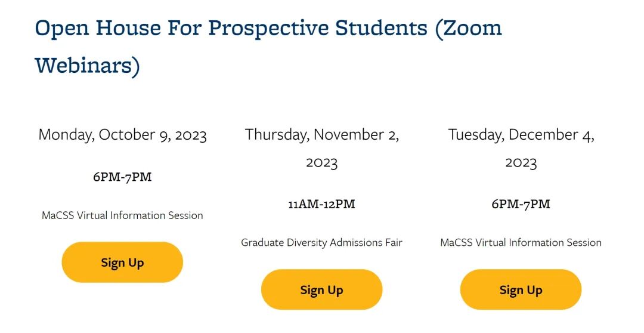Select the "Thursday, November 2," date text
Viewport: 644px width, 333px height.
pos(321,135)
